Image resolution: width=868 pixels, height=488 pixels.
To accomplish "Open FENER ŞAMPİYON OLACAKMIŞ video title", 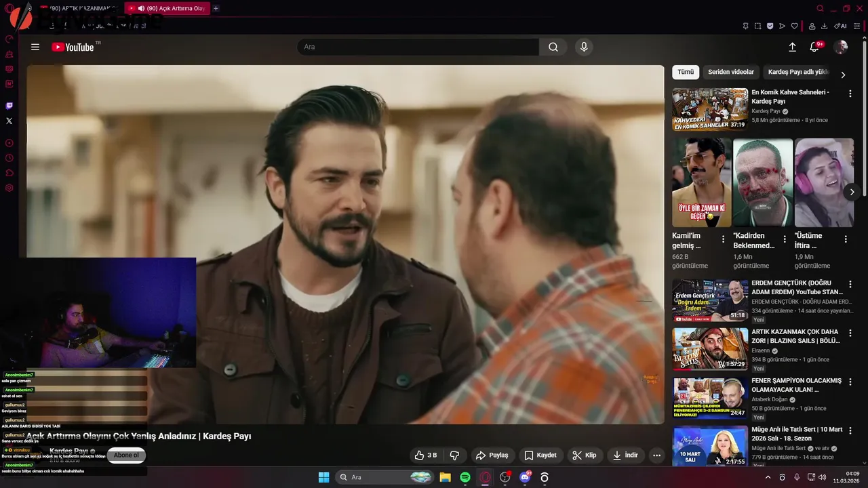I will click(796, 385).
